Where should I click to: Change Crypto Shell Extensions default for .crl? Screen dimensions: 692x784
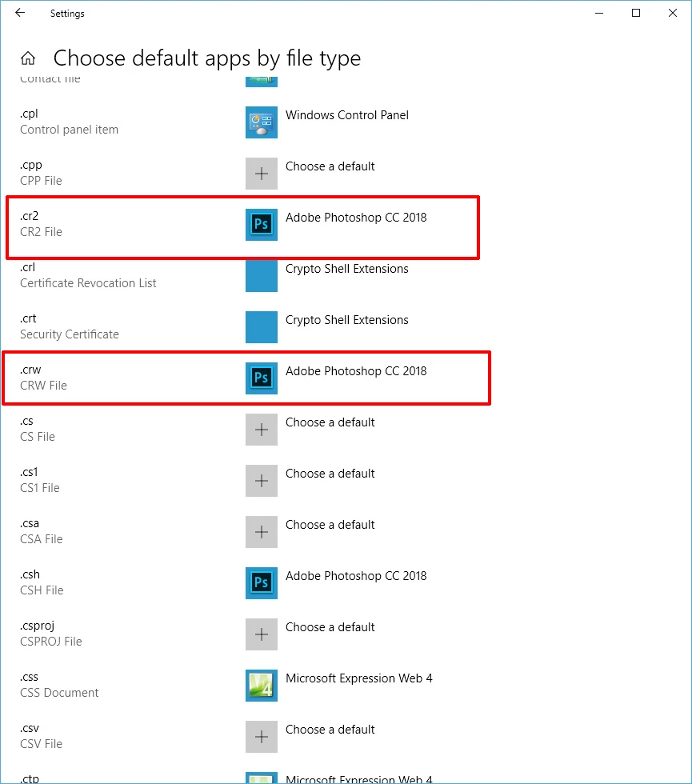(x=347, y=269)
